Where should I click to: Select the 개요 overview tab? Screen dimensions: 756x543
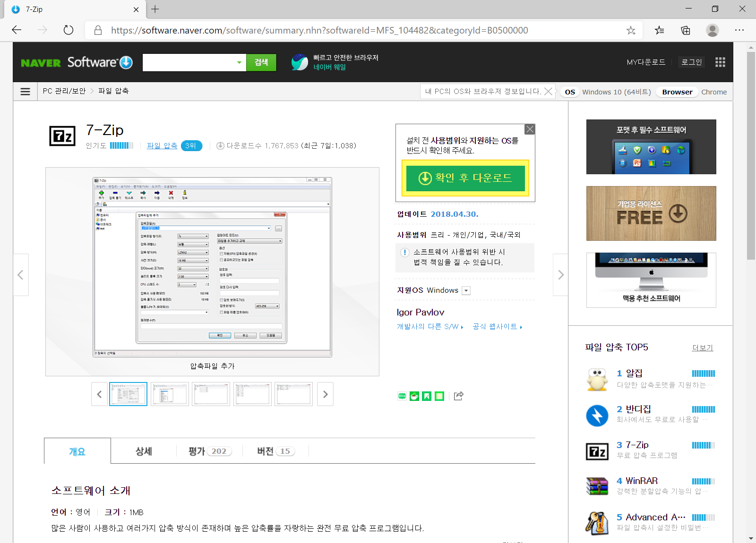click(77, 451)
